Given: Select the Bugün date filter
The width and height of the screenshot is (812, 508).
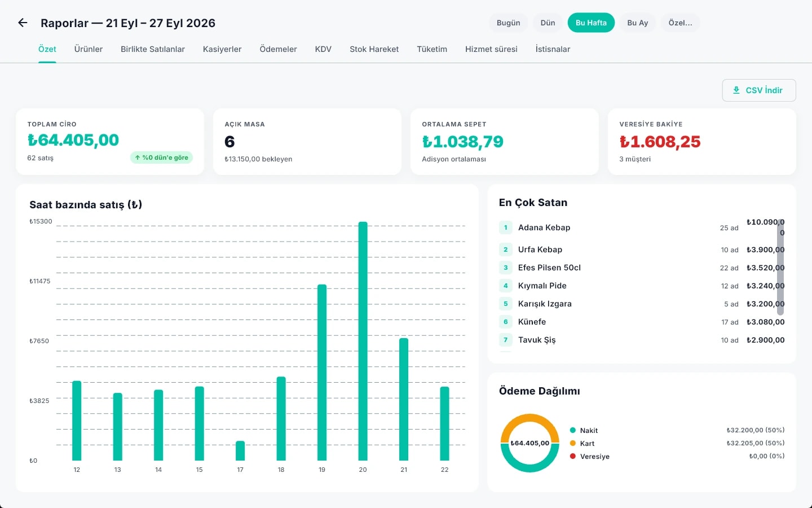Looking at the screenshot, I should coord(508,23).
